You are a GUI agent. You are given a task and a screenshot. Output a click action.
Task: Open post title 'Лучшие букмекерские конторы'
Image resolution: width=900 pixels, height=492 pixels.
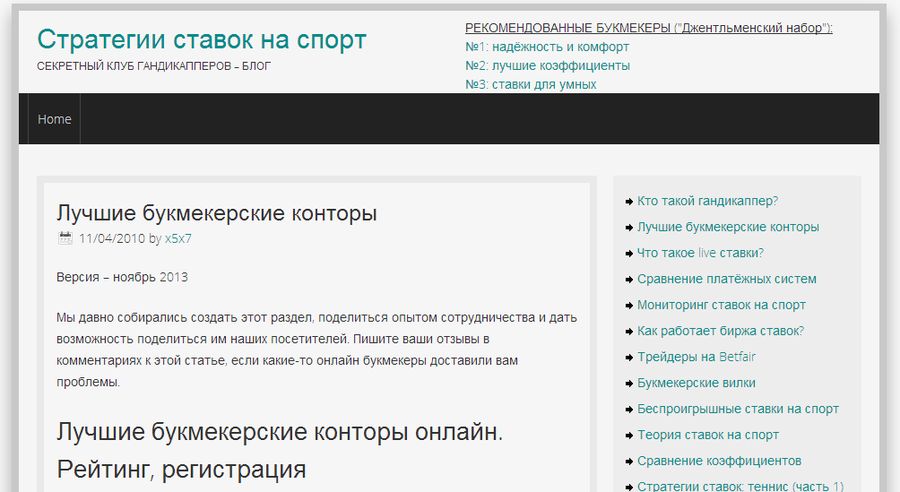[x=217, y=213]
